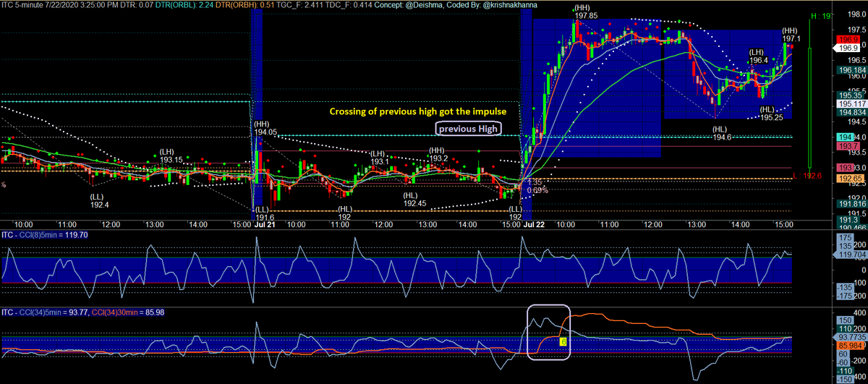
Task: Click the '1.35 0.69%' gap label
Action: (537, 186)
